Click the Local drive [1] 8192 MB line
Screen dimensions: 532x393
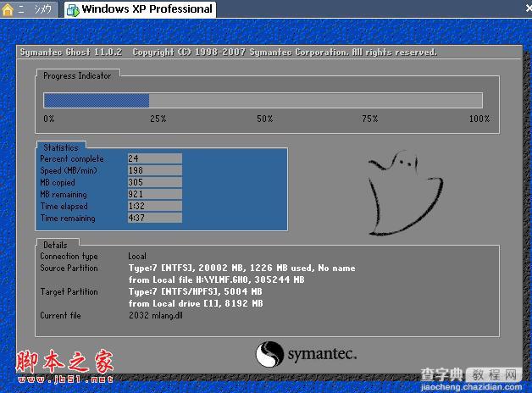point(196,303)
